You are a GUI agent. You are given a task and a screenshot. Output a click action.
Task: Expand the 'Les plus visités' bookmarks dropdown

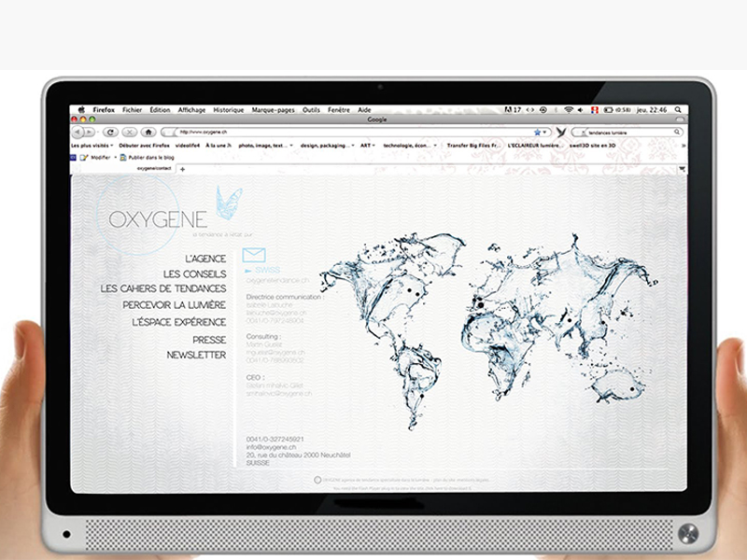tap(92, 146)
